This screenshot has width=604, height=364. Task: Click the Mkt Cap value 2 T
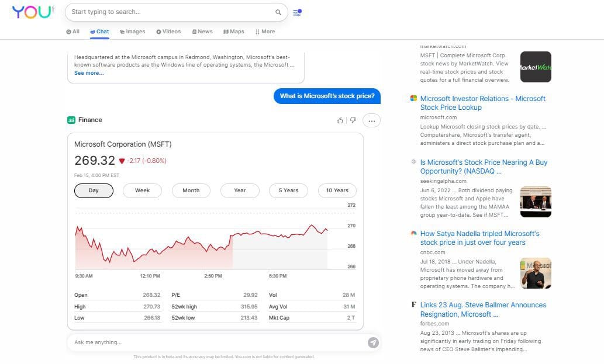[x=351, y=318]
